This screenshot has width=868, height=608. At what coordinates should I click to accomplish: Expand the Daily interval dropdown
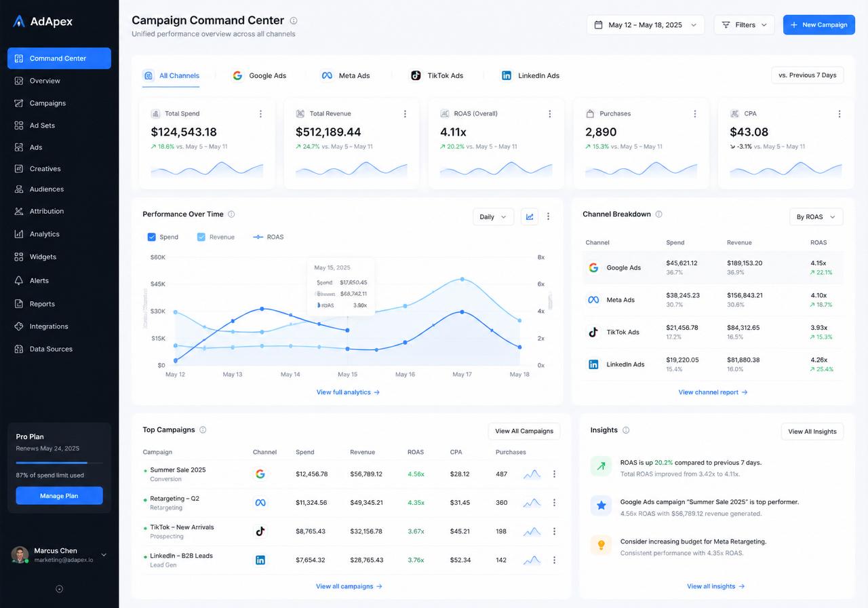(492, 217)
